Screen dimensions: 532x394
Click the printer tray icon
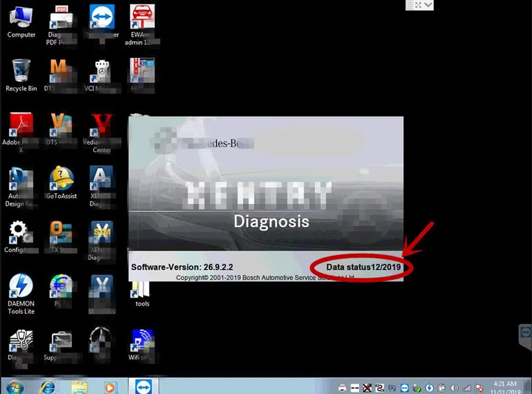coord(342,388)
